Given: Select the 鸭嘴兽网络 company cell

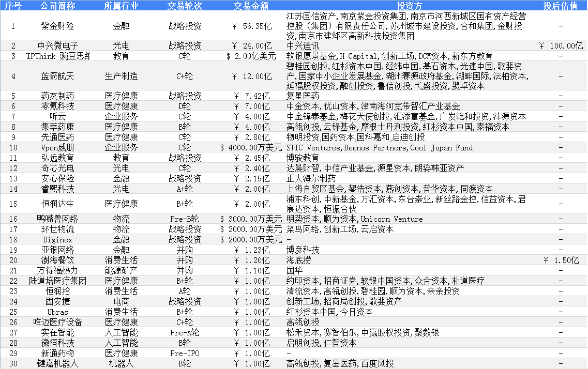Looking at the screenshot, I should pos(58,219).
